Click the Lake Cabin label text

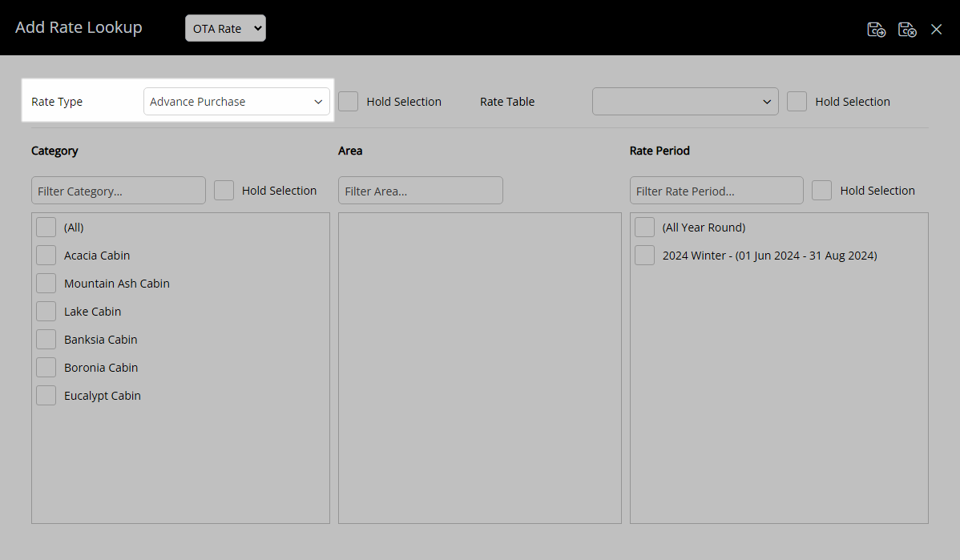coord(92,312)
